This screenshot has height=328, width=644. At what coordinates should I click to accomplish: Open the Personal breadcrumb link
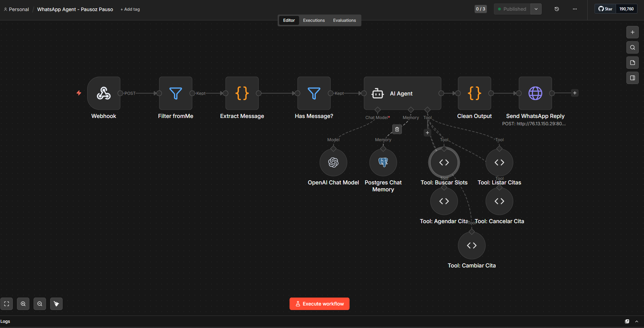click(16, 9)
